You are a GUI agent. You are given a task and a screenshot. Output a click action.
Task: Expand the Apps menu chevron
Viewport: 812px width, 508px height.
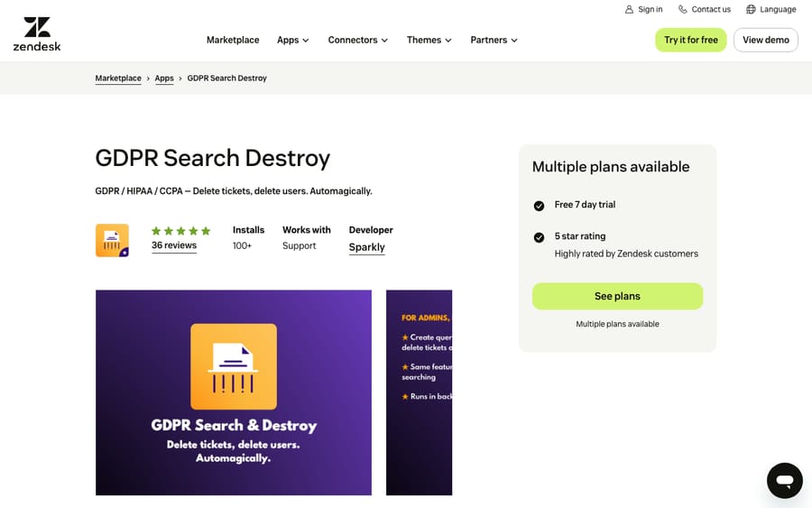[x=306, y=41]
